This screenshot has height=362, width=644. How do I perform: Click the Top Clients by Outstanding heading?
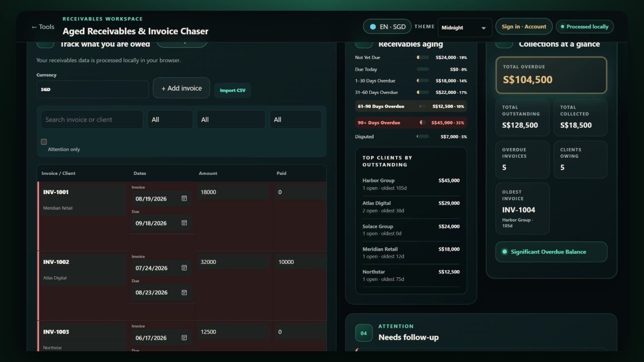click(387, 161)
